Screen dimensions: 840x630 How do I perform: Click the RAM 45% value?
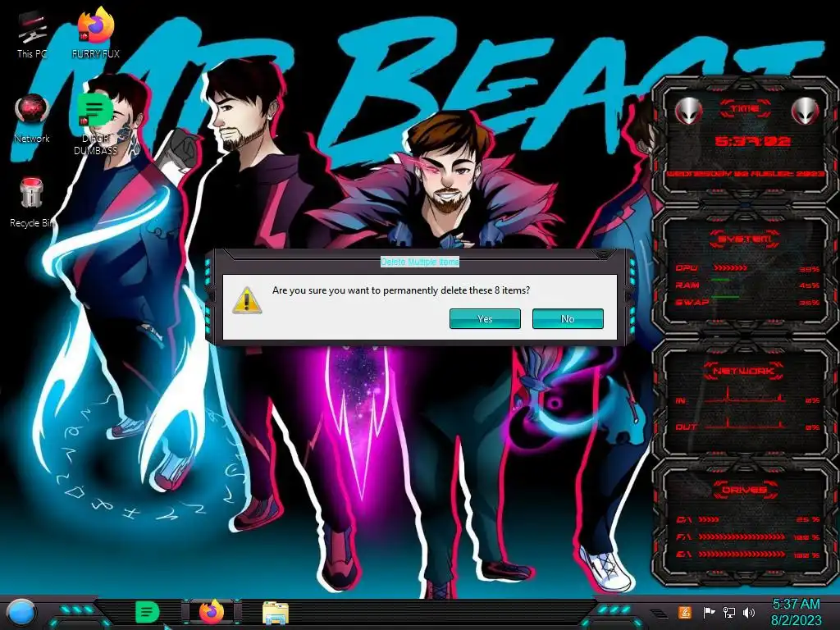click(x=809, y=285)
